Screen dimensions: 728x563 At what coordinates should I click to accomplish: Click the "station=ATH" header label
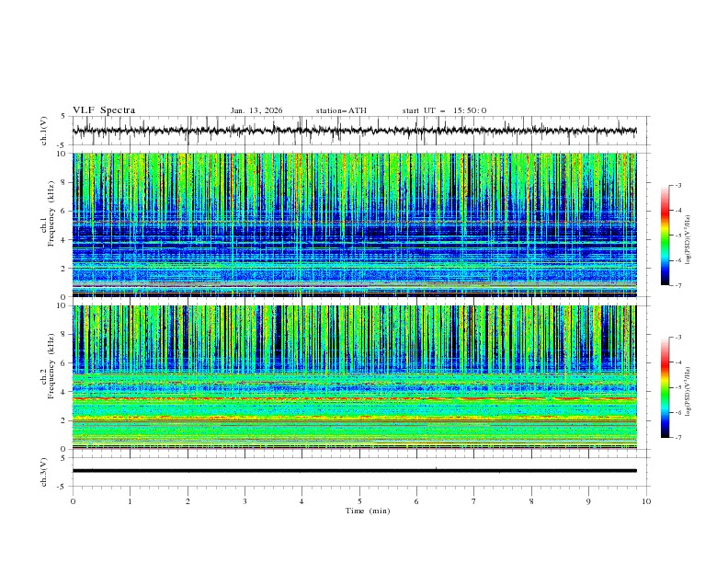click(341, 110)
